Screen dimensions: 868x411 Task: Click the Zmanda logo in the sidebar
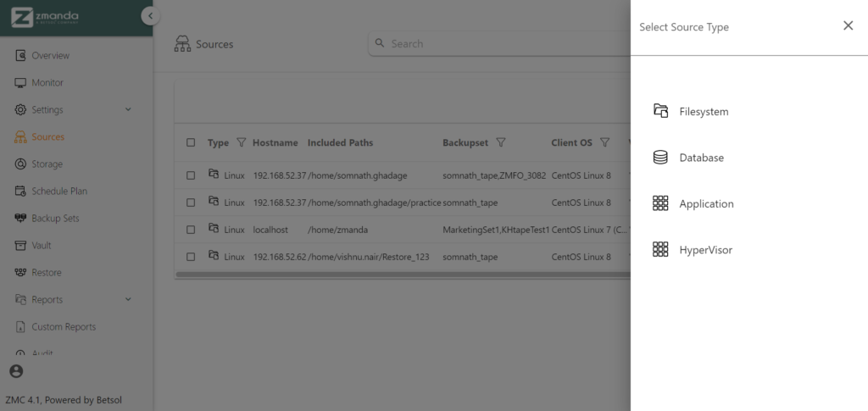pos(45,17)
